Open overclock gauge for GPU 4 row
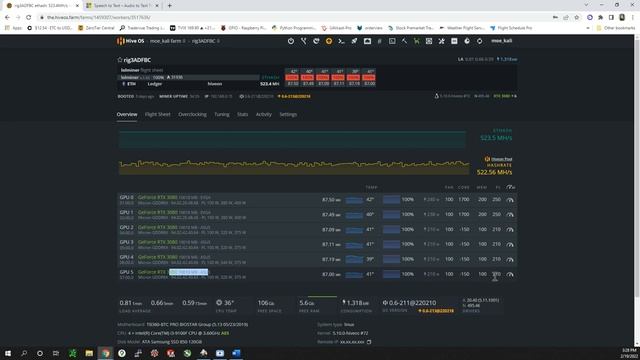Viewport: 640px width, 360px height. click(x=510, y=260)
